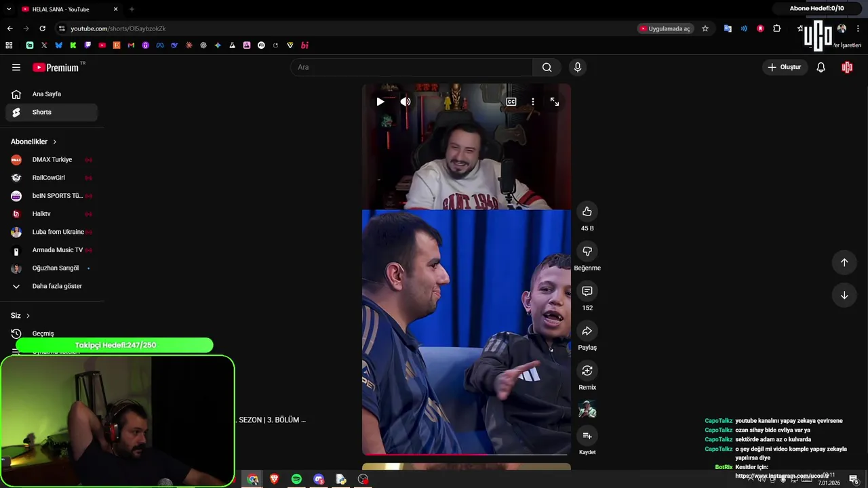Open the channel avatar beside the Short
The image size is (868, 488).
(587, 409)
